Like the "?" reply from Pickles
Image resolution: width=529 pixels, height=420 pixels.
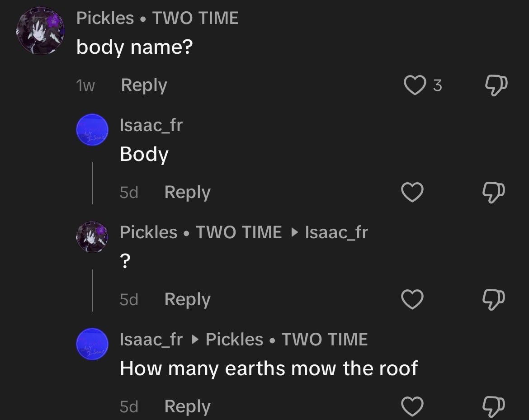(x=412, y=299)
